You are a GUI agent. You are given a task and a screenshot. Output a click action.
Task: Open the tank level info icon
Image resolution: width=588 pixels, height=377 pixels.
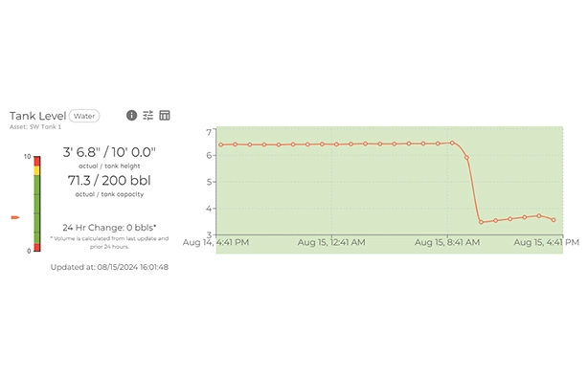point(131,116)
